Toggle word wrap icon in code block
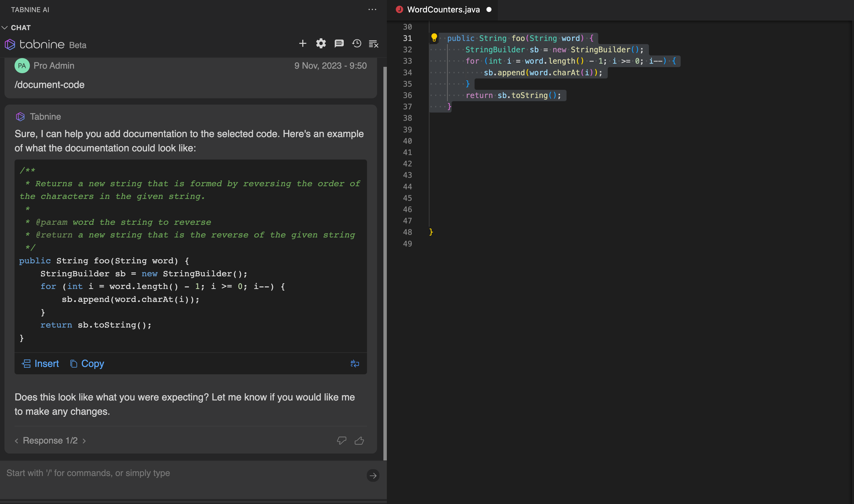 [x=355, y=363]
